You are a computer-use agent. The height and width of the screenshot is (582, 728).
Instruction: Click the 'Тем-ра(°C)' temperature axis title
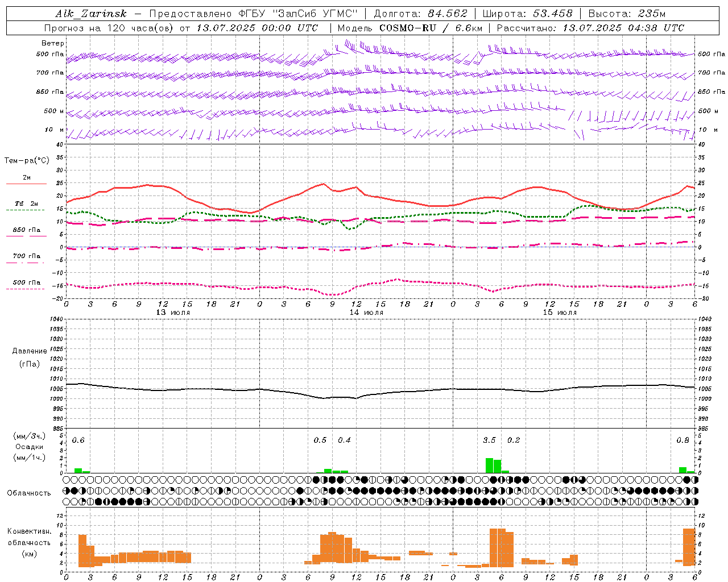(x=27, y=161)
